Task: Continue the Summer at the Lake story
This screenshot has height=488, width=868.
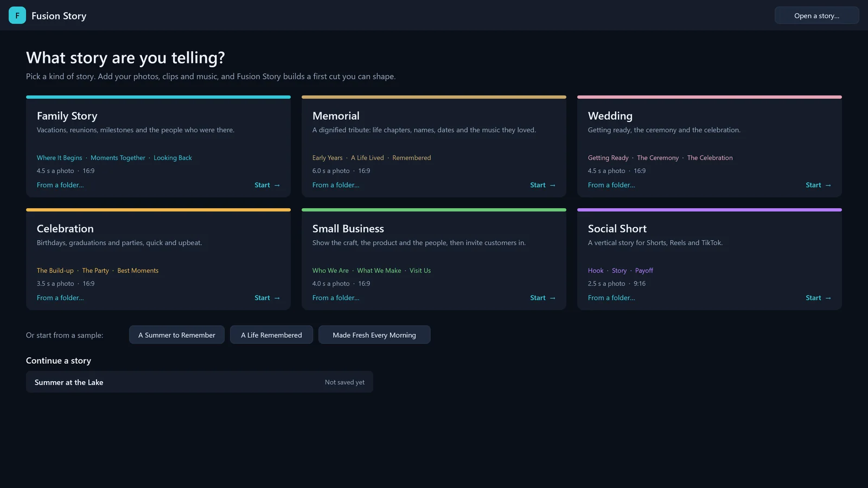Action: (200, 382)
